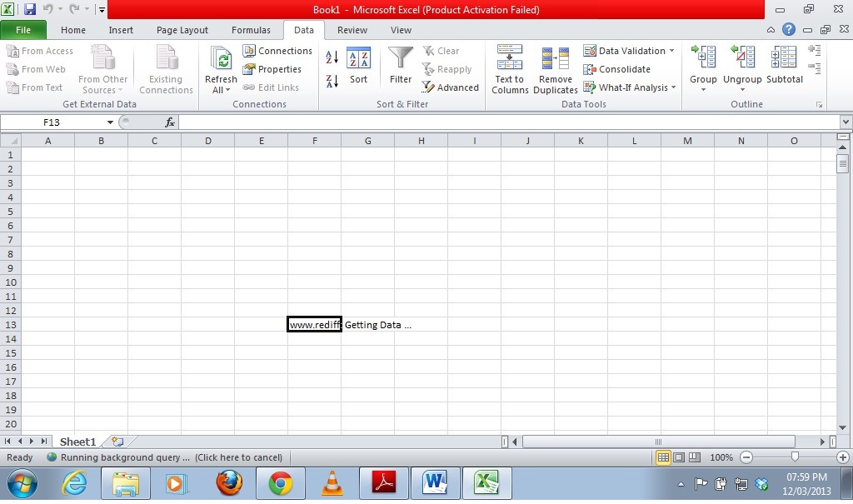The width and height of the screenshot is (853, 504).
Task: Click the Edit Links command
Action: pos(271,87)
